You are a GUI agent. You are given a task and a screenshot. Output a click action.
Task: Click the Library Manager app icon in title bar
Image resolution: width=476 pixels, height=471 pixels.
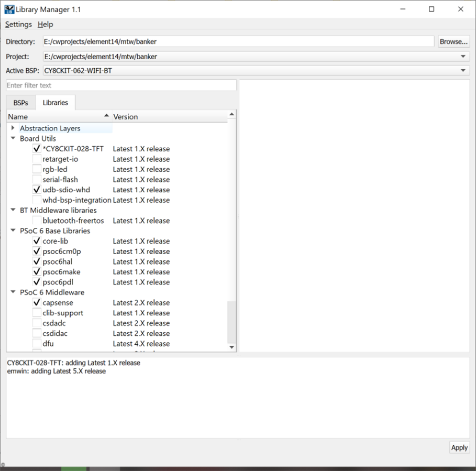[x=9, y=9]
